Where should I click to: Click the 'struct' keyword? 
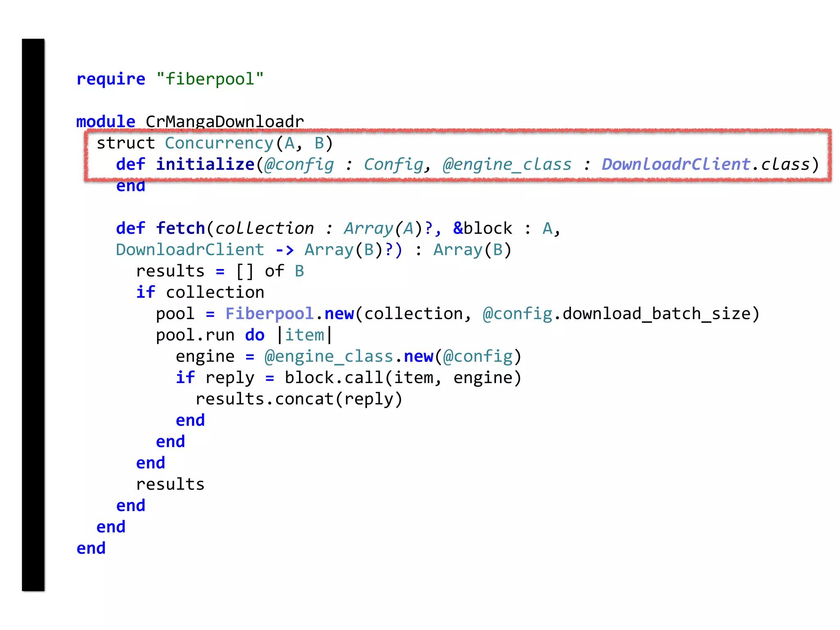pos(126,143)
